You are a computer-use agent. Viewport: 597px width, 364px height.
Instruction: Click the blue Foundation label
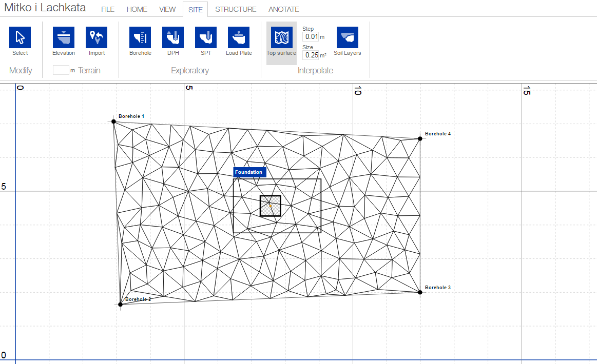click(249, 172)
